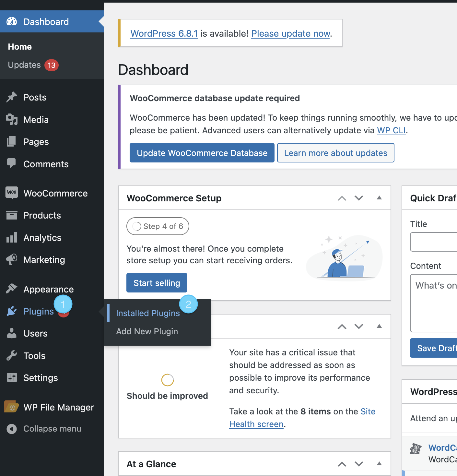Collapse the At a Glance panel
Image resolution: width=457 pixels, height=476 pixels.
tap(379, 464)
